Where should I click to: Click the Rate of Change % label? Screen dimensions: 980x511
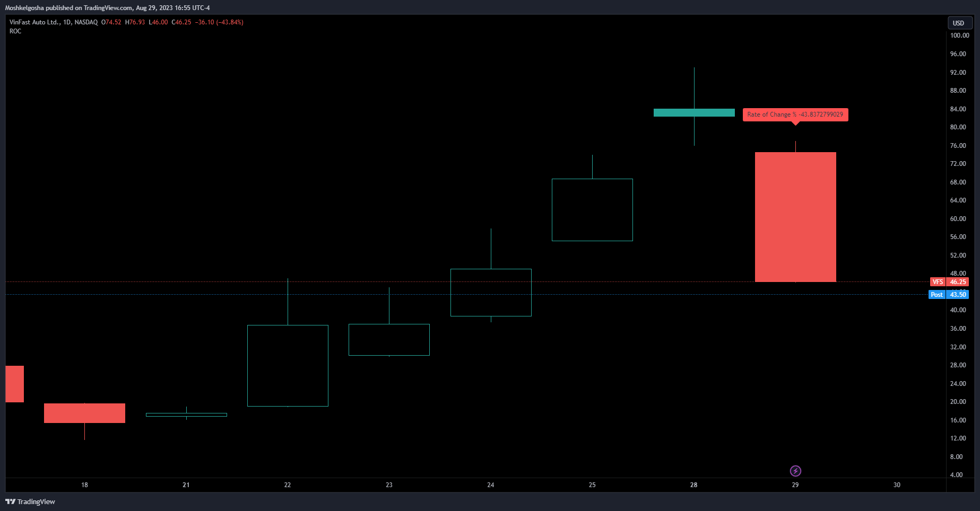coord(795,114)
